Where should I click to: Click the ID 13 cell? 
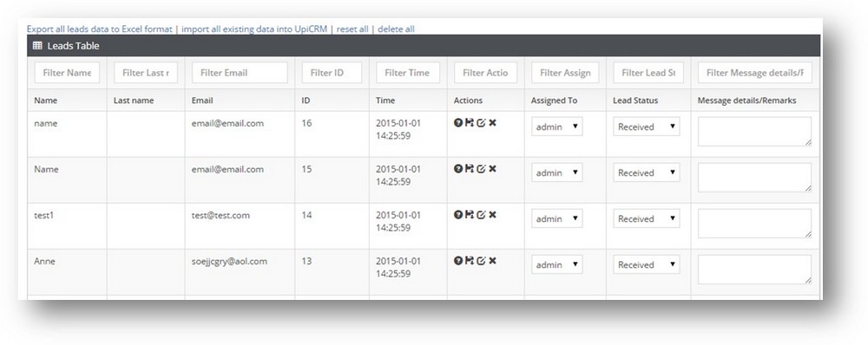(x=306, y=262)
